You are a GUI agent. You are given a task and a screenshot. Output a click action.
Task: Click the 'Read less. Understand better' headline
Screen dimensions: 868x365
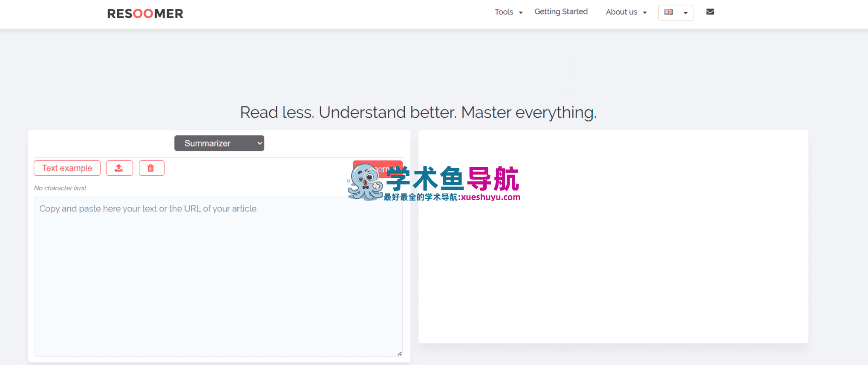click(x=418, y=113)
